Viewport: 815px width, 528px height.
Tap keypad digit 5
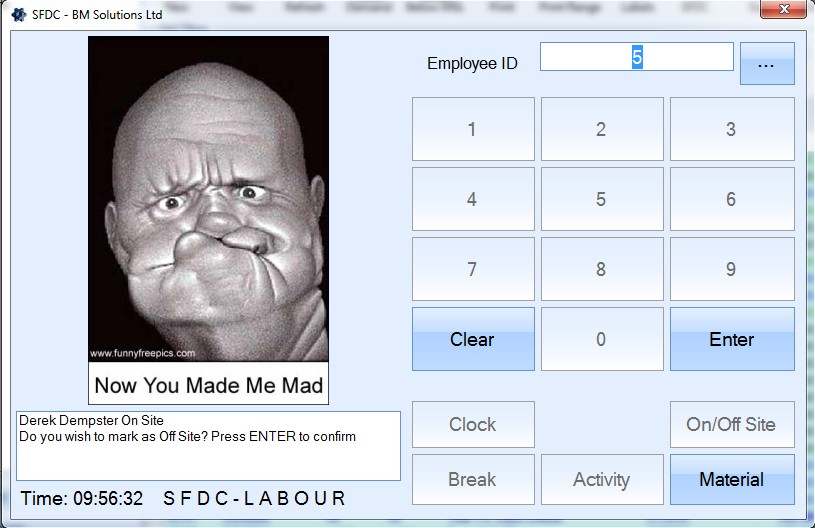(602, 199)
